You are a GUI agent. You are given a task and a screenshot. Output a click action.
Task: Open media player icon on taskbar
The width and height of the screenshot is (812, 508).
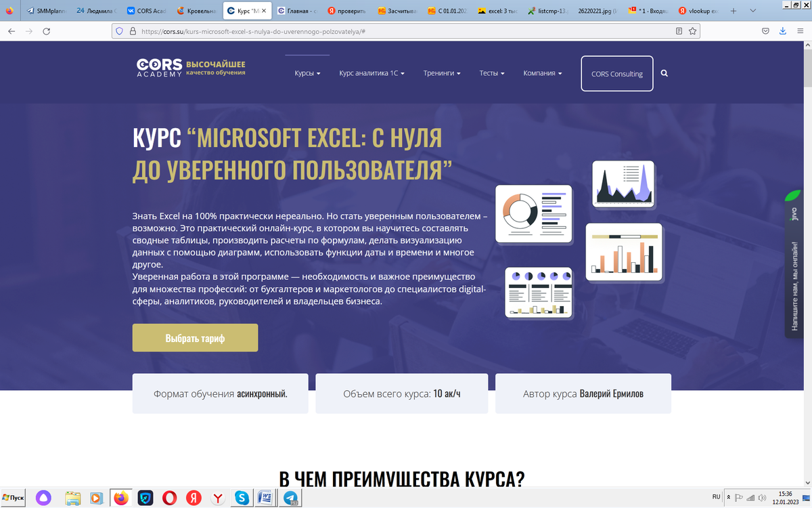(x=96, y=498)
